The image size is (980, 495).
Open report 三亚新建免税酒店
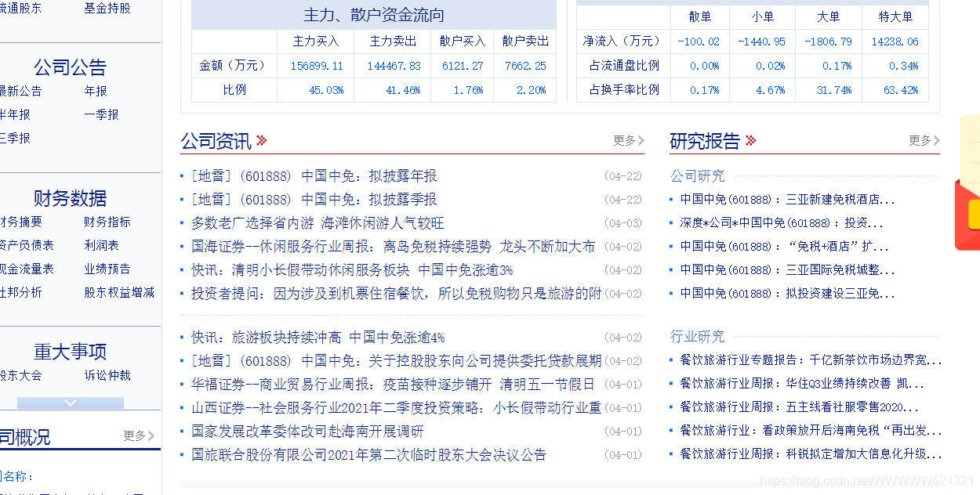click(787, 200)
